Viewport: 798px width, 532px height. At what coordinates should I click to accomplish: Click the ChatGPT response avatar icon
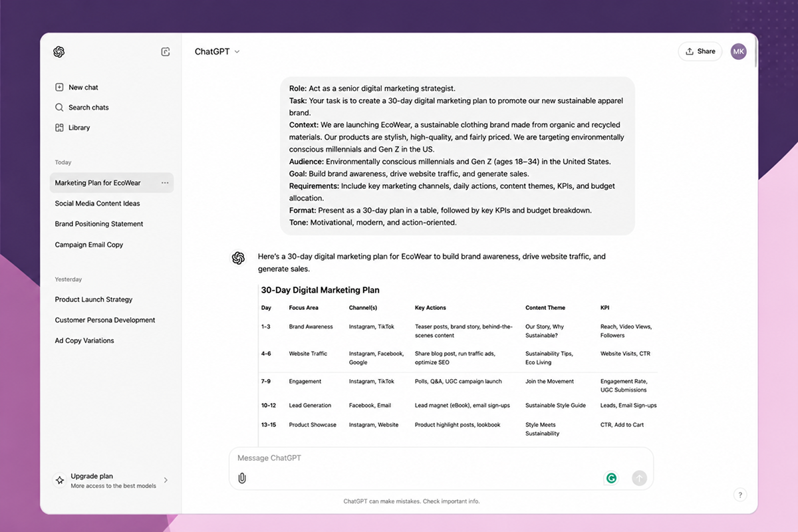point(238,258)
